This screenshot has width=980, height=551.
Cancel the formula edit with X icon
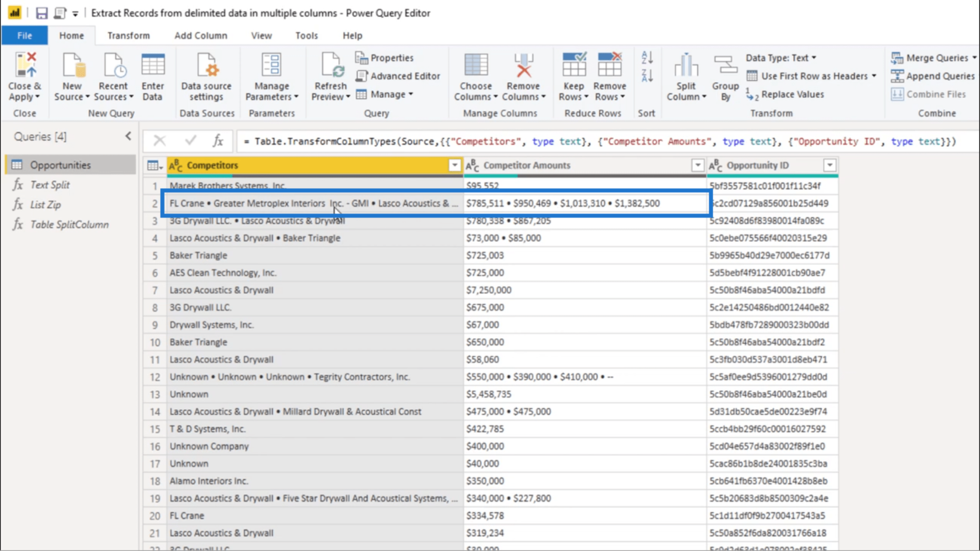pyautogui.click(x=159, y=141)
